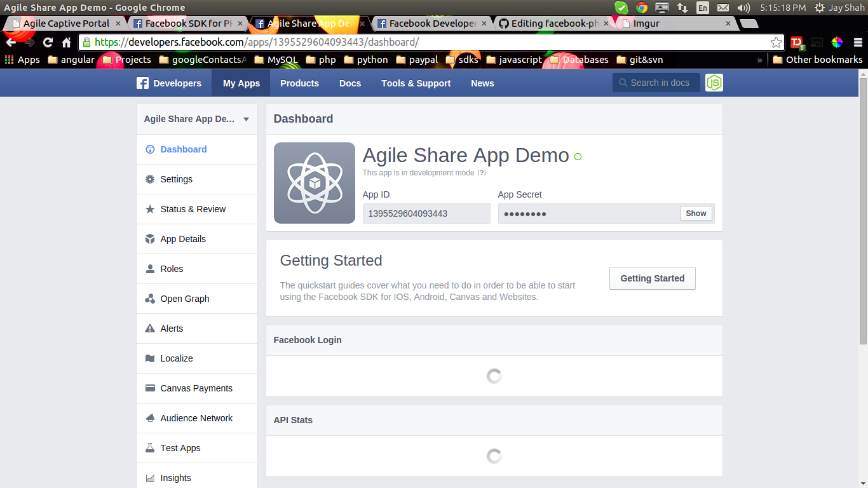Click the browser Reload button

(48, 43)
